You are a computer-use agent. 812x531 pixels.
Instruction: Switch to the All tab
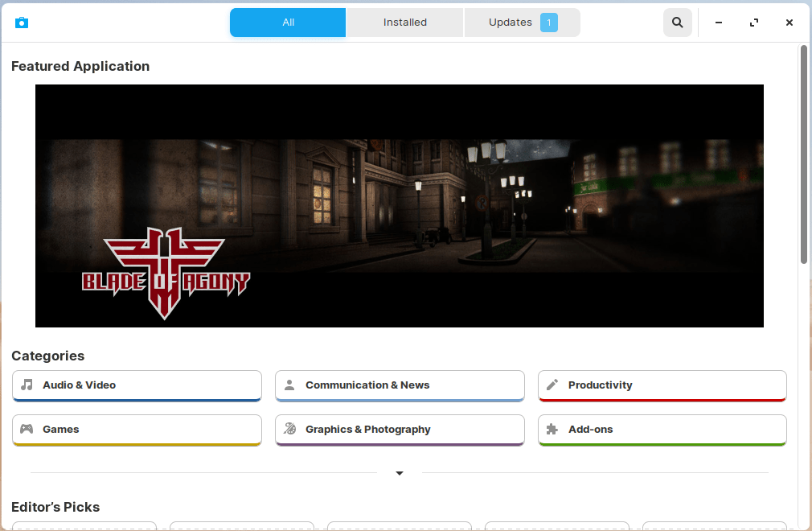point(288,23)
